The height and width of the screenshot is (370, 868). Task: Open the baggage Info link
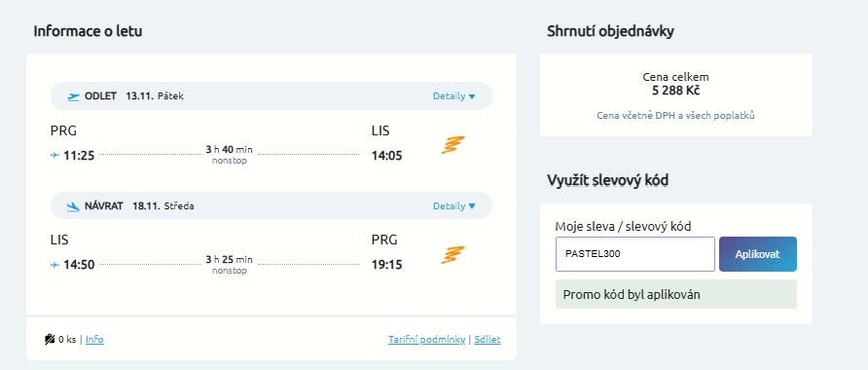click(x=94, y=340)
